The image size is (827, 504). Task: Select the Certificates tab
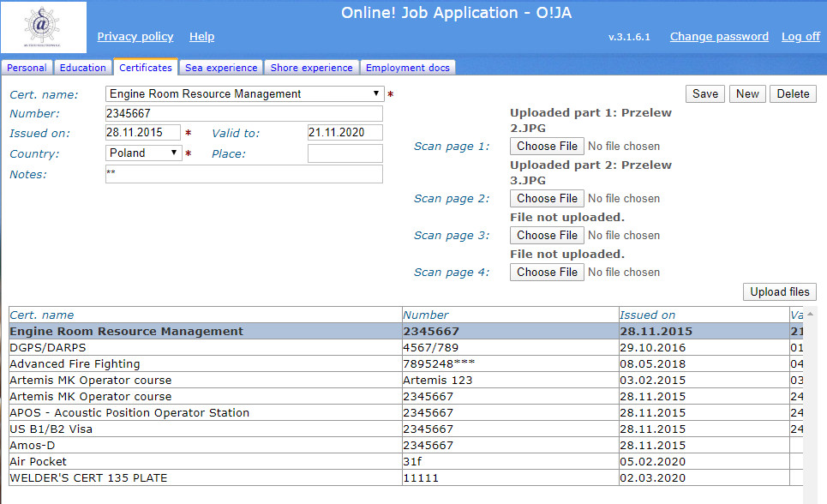click(x=146, y=68)
